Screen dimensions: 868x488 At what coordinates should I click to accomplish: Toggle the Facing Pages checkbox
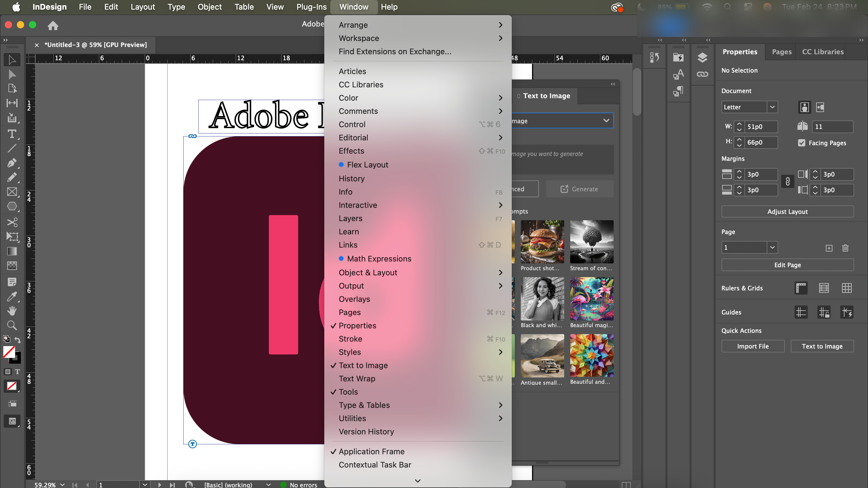pyautogui.click(x=802, y=143)
